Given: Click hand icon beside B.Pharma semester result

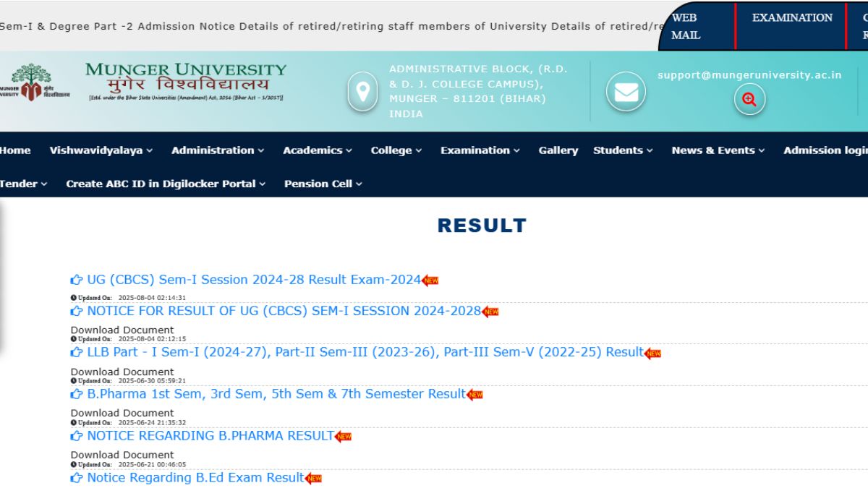Looking at the screenshot, I should (x=77, y=395).
